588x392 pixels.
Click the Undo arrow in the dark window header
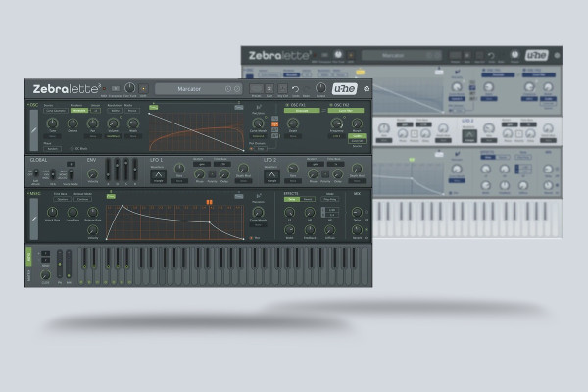click(295, 89)
